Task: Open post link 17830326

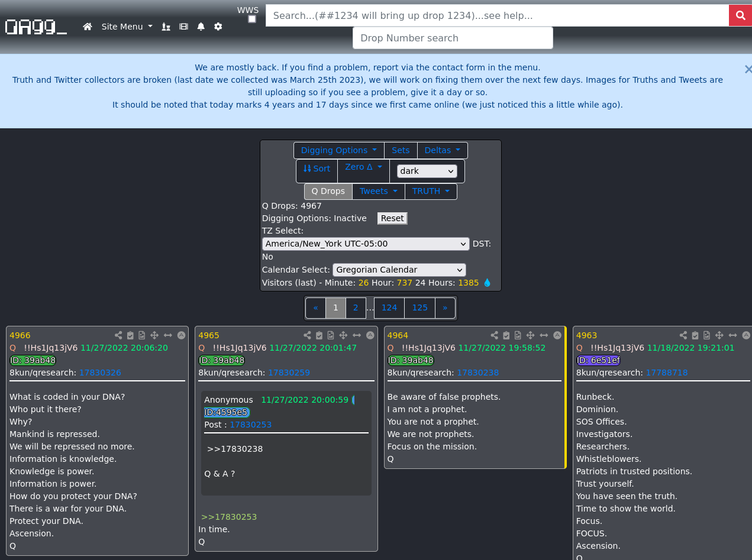Action: tap(100, 373)
